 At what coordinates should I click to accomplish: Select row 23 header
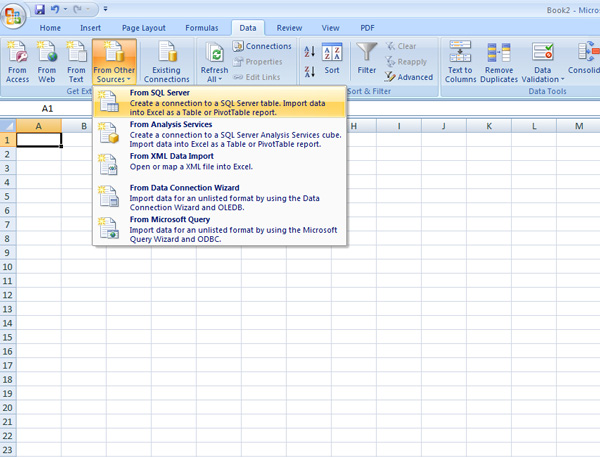[x=8, y=450]
